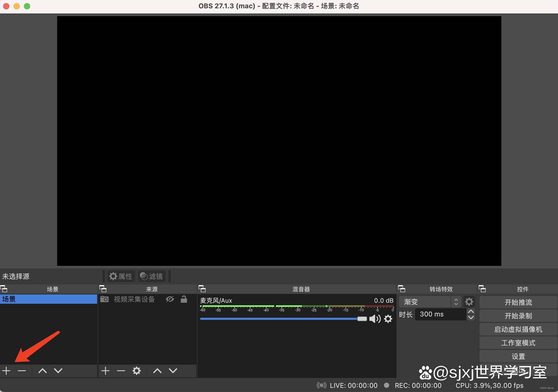Click the 开始推流 button
Screen dimensions: 558x392
pos(518,302)
